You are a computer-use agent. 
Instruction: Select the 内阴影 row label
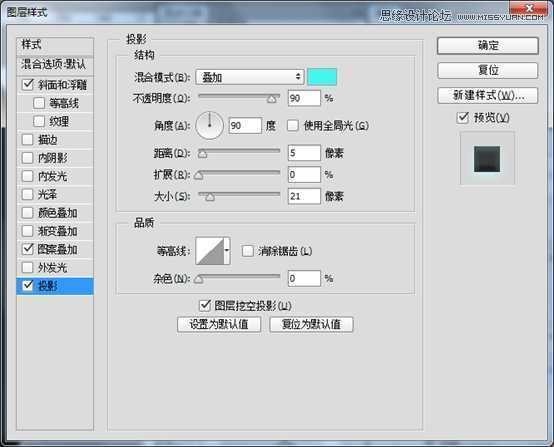tap(52, 158)
